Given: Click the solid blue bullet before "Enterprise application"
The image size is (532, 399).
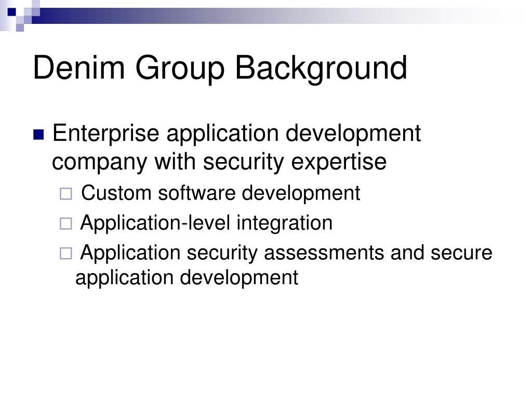Looking at the screenshot, I should pyautogui.click(x=38, y=135).
